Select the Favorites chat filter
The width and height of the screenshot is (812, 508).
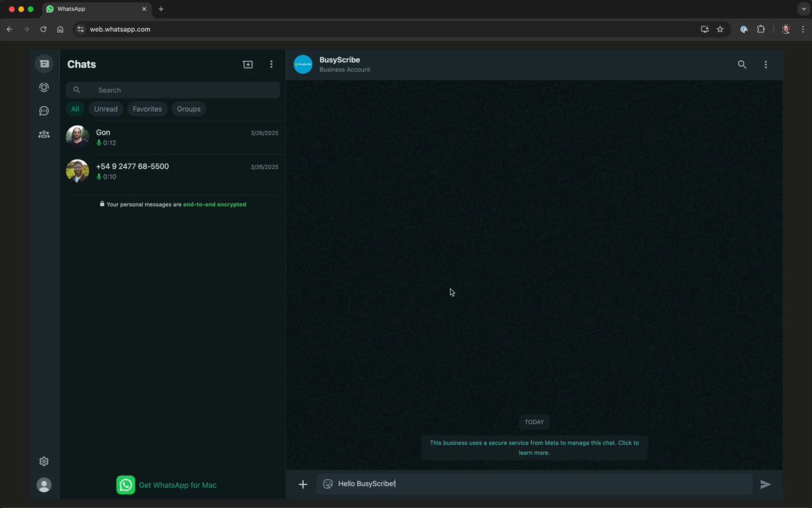tap(148, 109)
